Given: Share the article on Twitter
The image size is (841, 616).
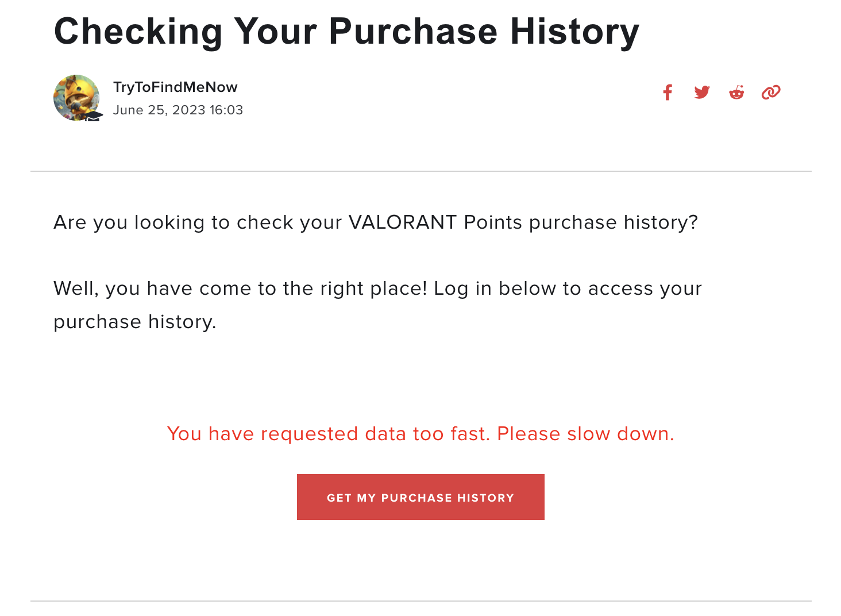Looking at the screenshot, I should pos(702,93).
